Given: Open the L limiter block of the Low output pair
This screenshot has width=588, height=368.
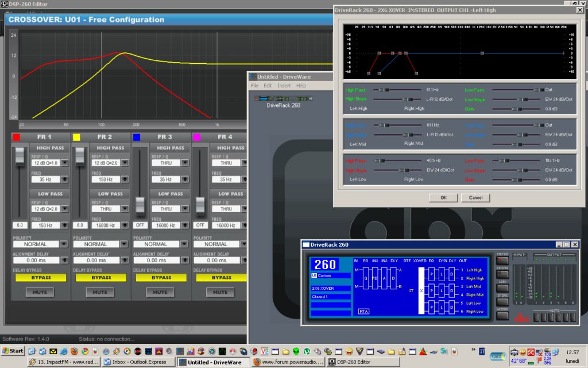Looking at the screenshot, I should coord(442,307).
